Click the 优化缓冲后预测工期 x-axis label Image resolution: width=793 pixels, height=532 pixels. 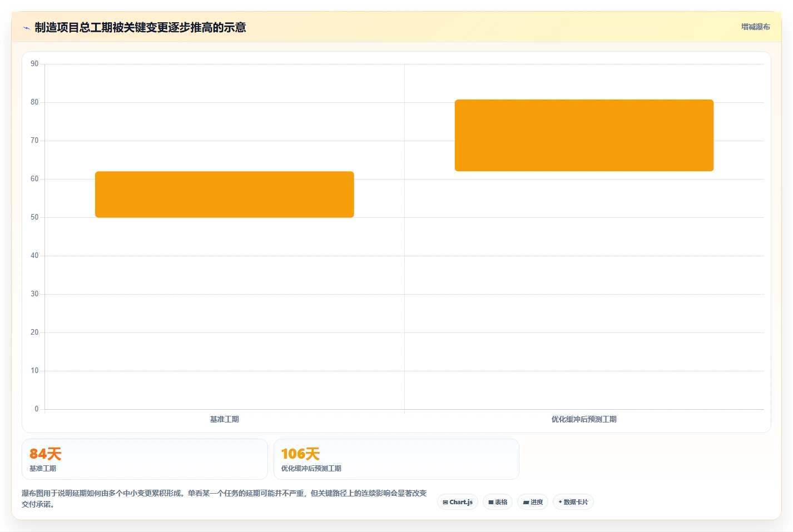(x=584, y=419)
